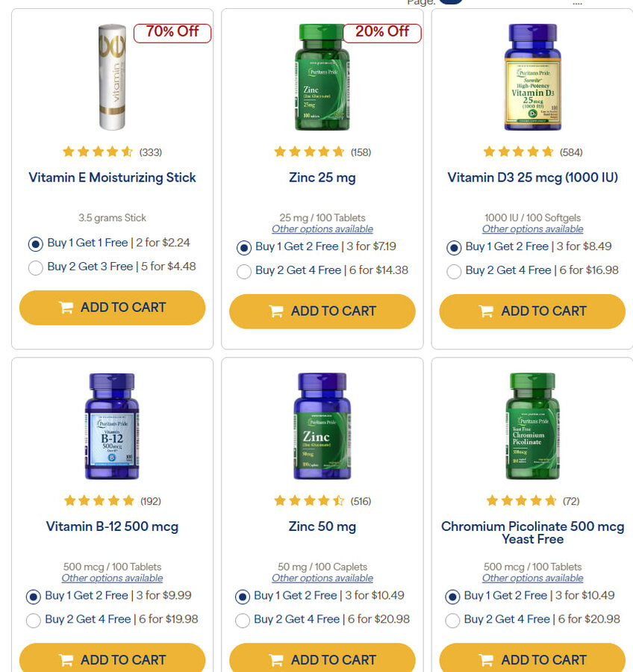Add Zinc 25 mg to cart
This screenshot has height=672, width=633.
click(322, 311)
